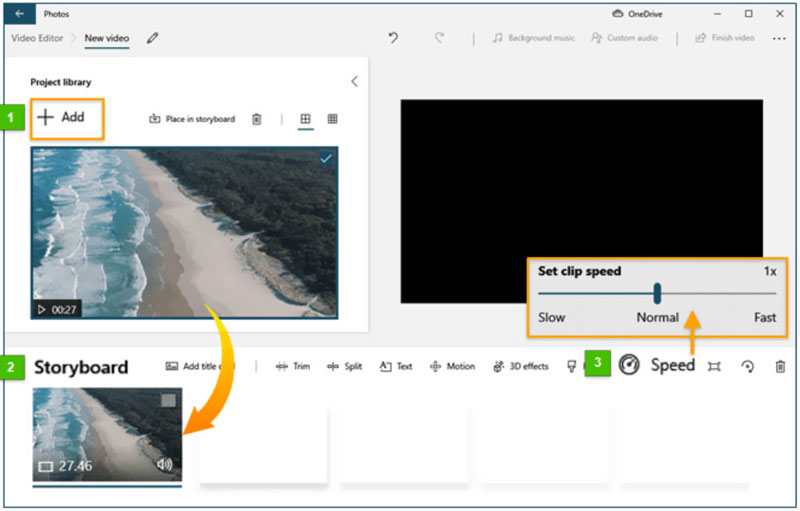The width and height of the screenshot is (800, 511).
Task: Click the clip speed slider handle
Action: coord(657,293)
